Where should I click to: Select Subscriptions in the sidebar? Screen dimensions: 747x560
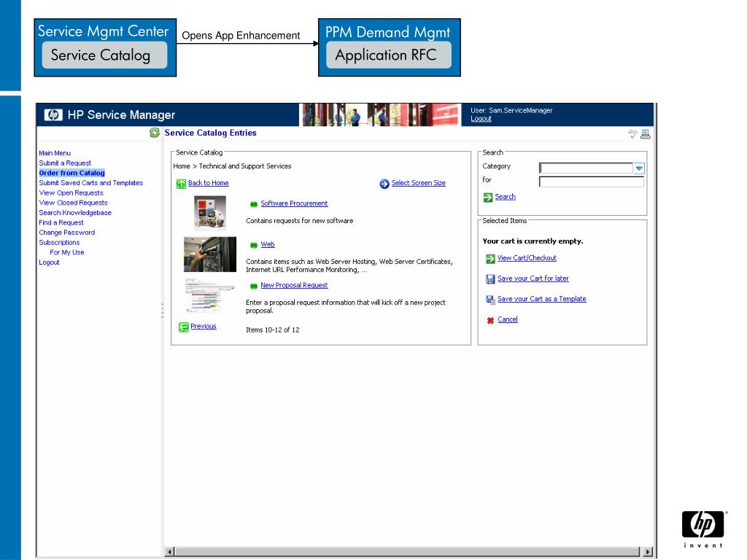tap(59, 243)
